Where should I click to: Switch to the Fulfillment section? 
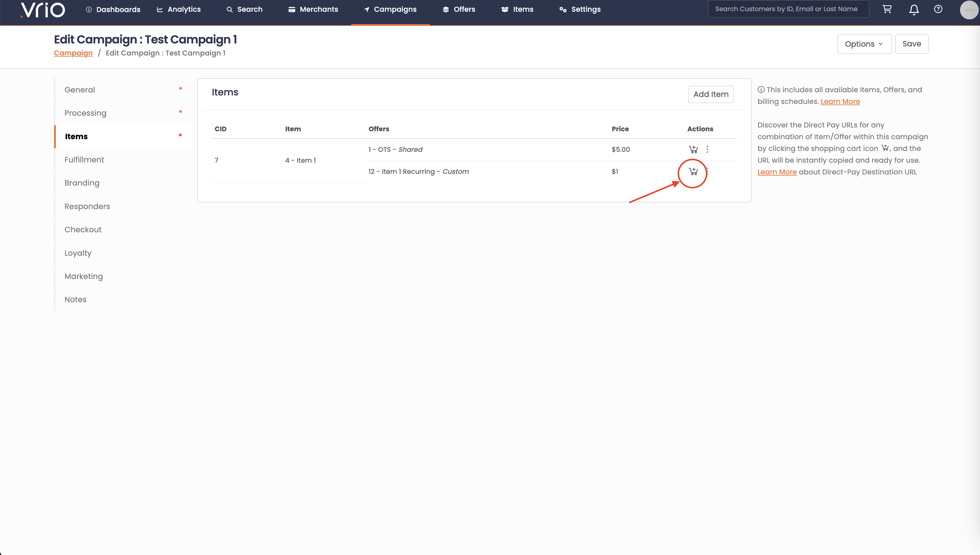(84, 160)
